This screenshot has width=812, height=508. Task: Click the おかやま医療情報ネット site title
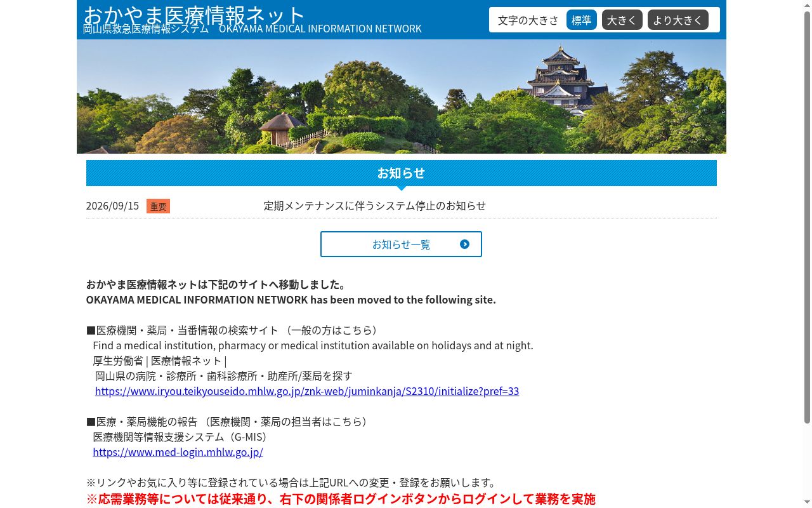point(195,14)
